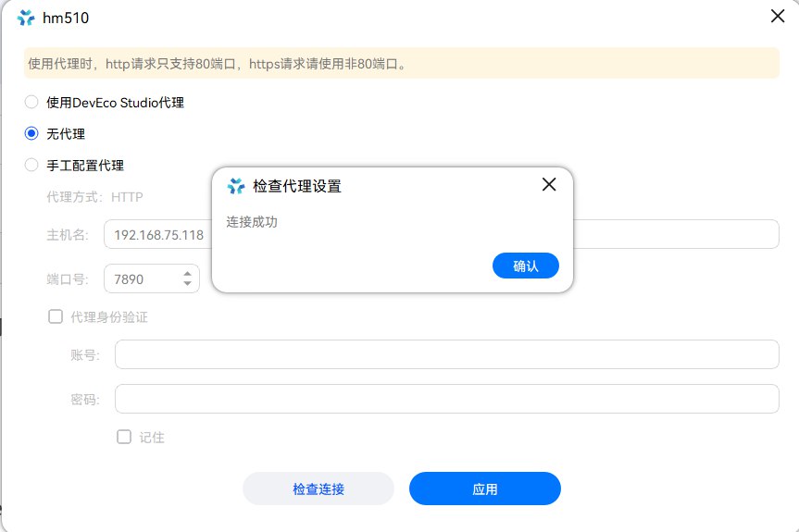Click the 连接成功 message text

[x=252, y=222]
